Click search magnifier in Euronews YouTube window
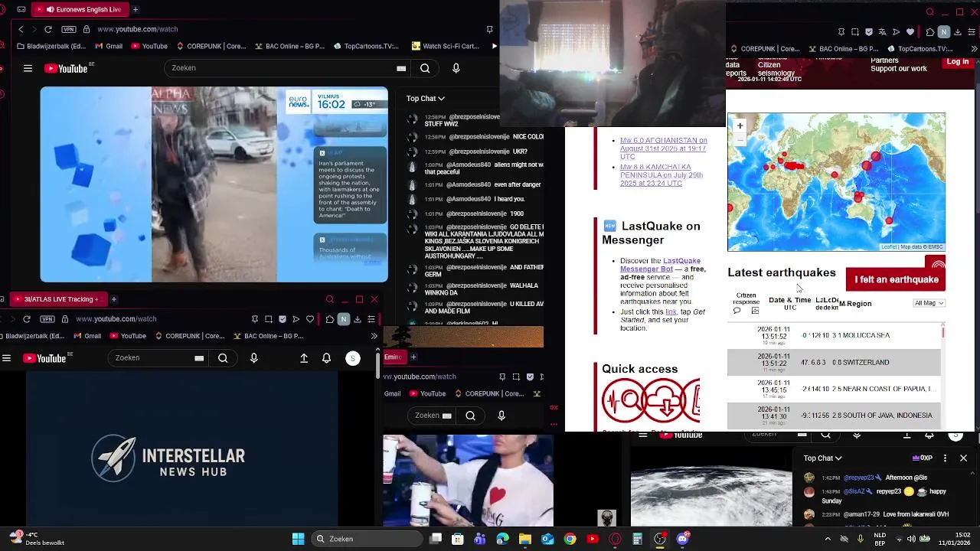This screenshot has width=980, height=551. (x=425, y=68)
